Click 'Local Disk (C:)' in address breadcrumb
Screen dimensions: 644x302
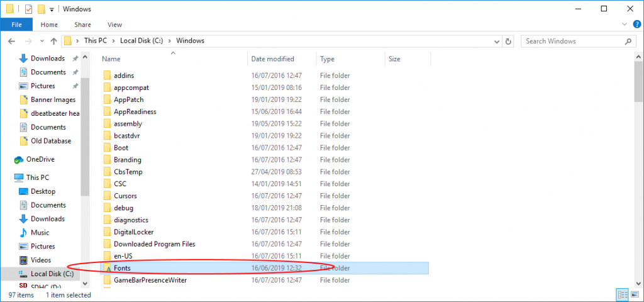pyautogui.click(x=143, y=41)
